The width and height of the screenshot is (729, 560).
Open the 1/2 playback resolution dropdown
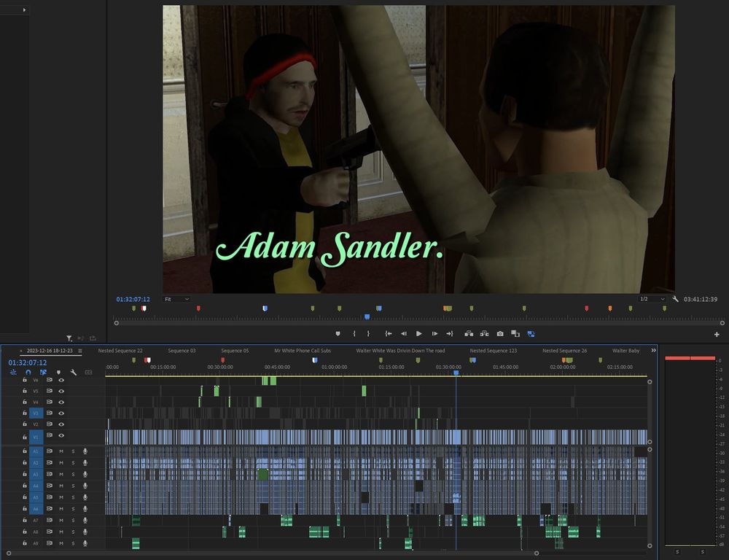click(x=652, y=299)
